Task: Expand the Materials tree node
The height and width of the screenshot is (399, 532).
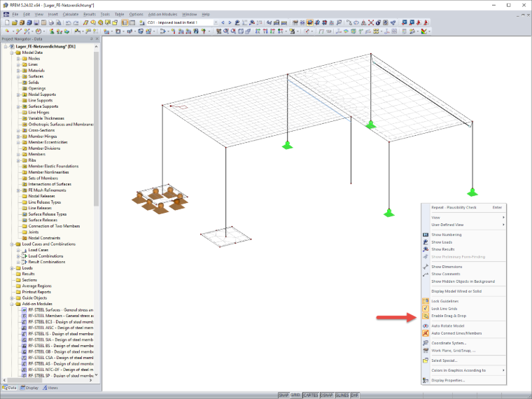Action: 18,71
